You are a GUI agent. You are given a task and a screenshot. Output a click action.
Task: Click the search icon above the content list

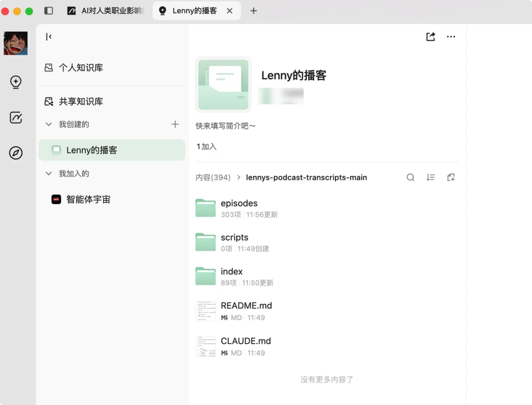[x=410, y=177]
